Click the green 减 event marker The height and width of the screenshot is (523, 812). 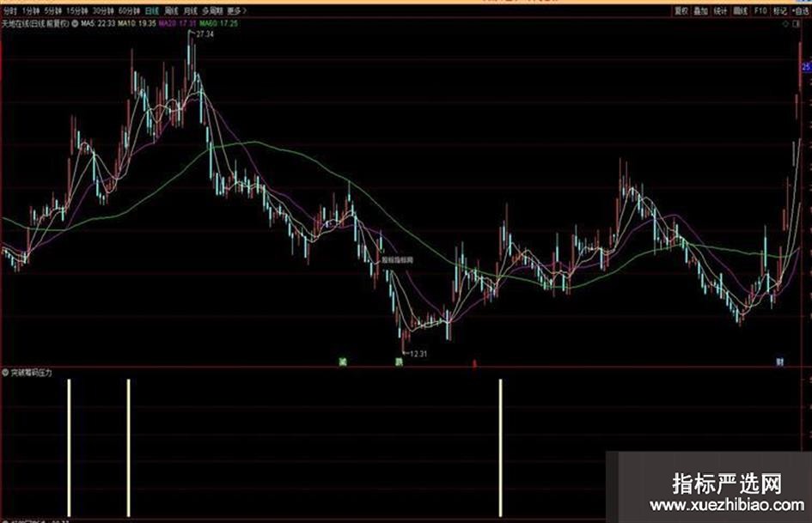pyautogui.click(x=342, y=362)
